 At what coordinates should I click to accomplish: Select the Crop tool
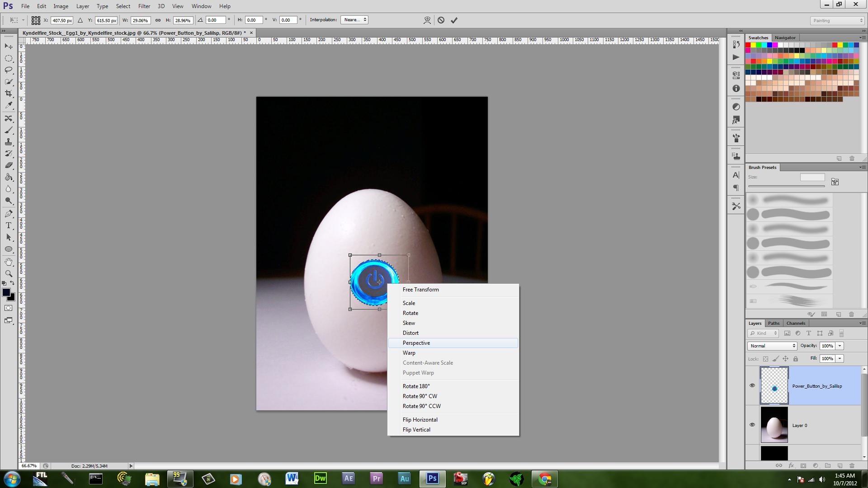tap(9, 93)
